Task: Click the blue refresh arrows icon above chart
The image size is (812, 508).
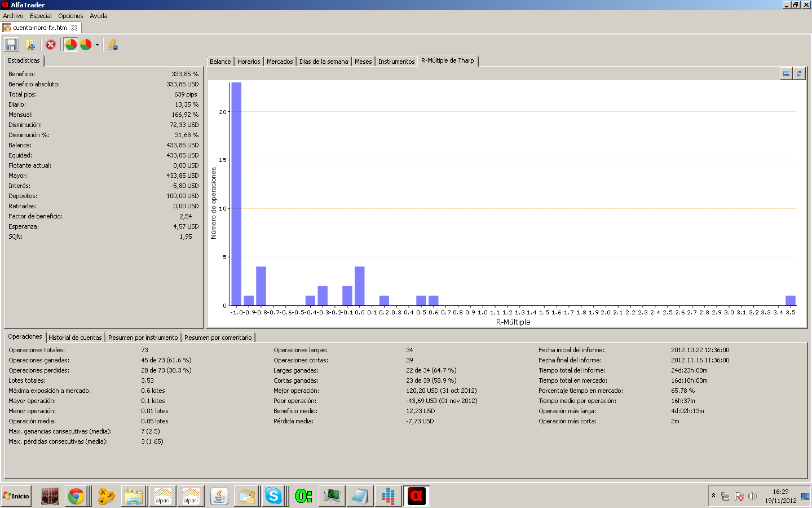Action: (x=799, y=73)
